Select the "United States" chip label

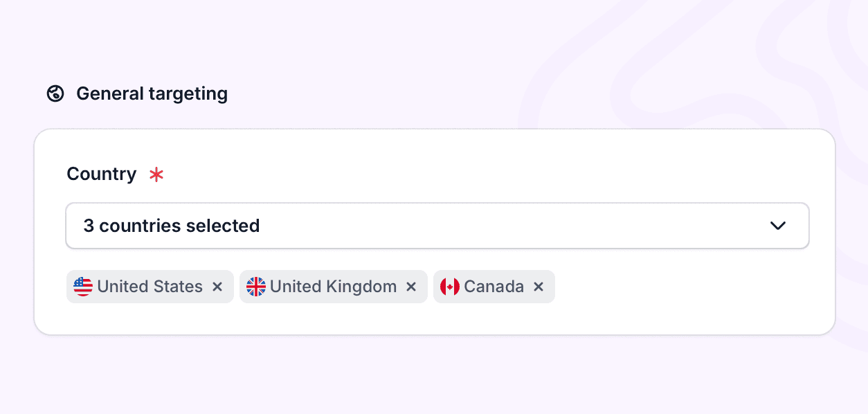click(x=150, y=287)
